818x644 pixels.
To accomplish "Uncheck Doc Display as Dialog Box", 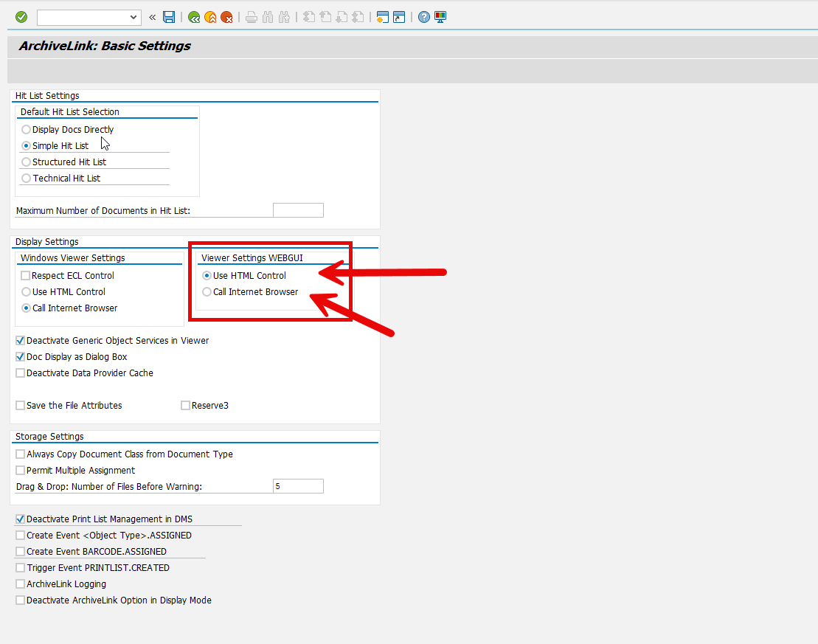I will [x=21, y=356].
